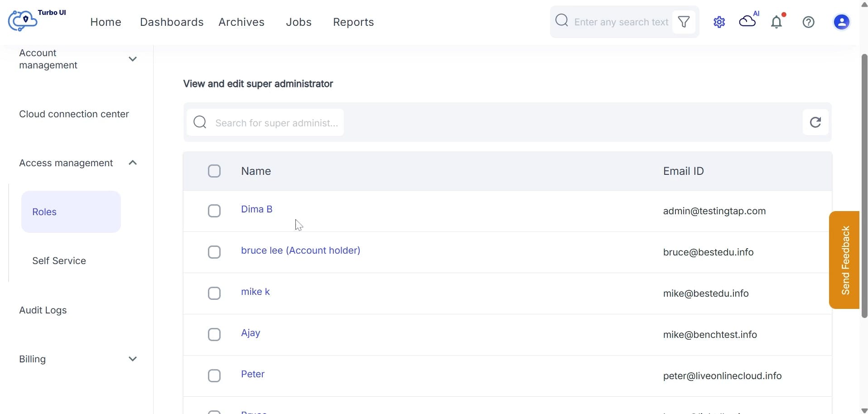Viewport: 868px width, 414px height.
Task: Select Roles in the sidebar
Action: [x=71, y=212]
